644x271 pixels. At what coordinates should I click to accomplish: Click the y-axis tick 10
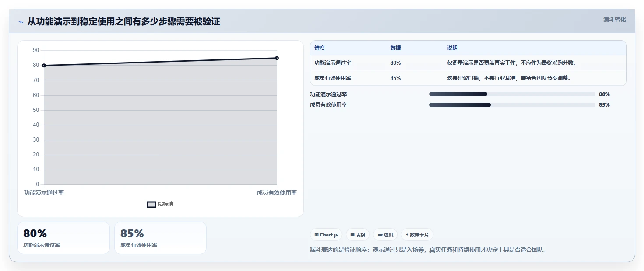tap(36, 170)
